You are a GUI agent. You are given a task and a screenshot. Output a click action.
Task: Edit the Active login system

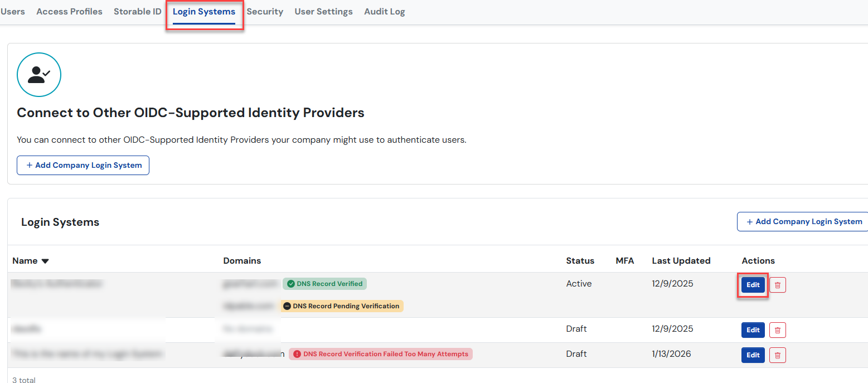(x=753, y=285)
